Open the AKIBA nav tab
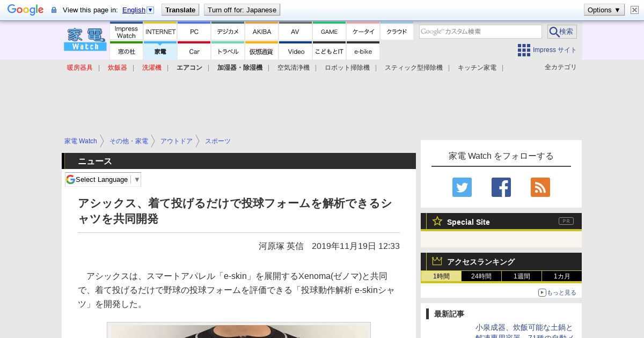644x338 pixels. coord(262,32)
